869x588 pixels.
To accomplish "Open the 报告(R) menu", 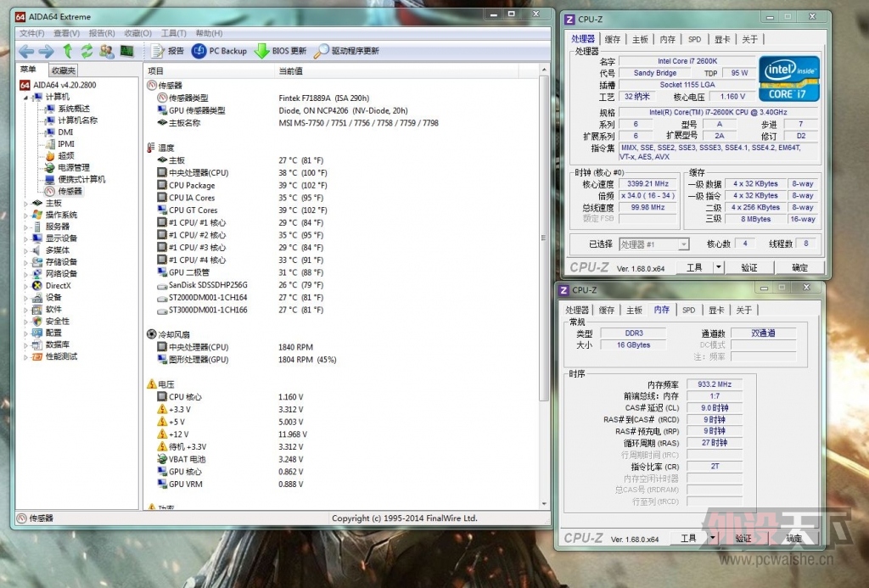I will [102, 33].
